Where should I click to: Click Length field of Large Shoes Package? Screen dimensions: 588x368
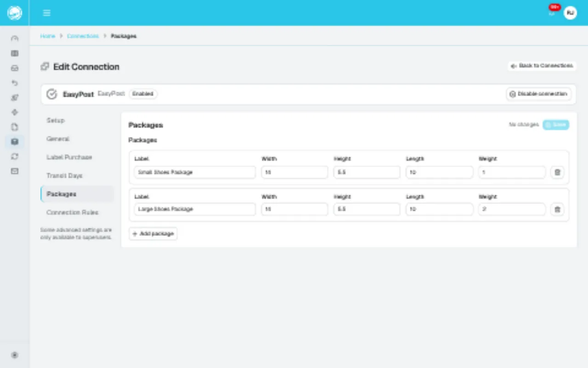[x=439, y=209]
